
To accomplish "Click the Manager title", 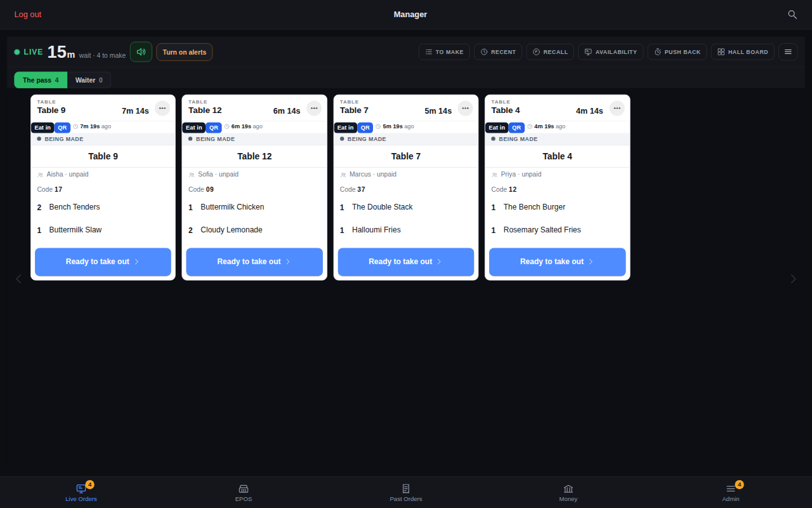I will pyautogui.click(x=410, y=15).
